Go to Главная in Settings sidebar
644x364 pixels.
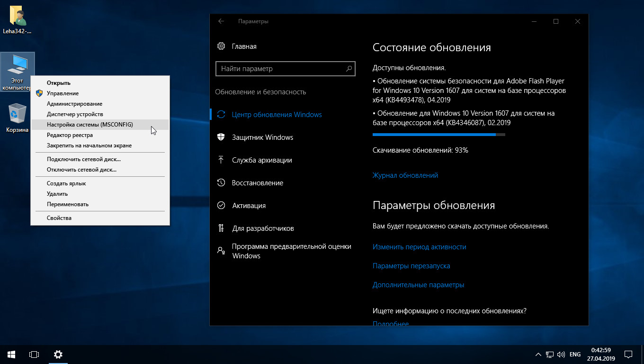coord(244,46)
